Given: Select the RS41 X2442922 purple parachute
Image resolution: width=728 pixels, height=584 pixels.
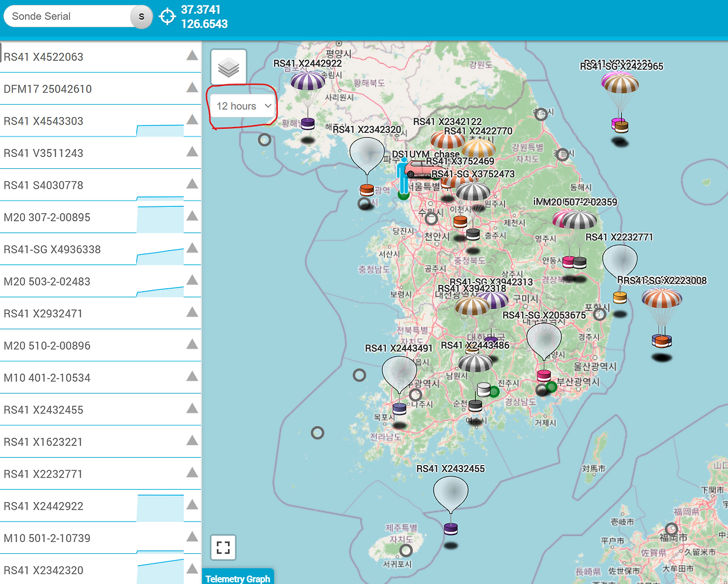Looking at the screenshot, I should (308, 81).
